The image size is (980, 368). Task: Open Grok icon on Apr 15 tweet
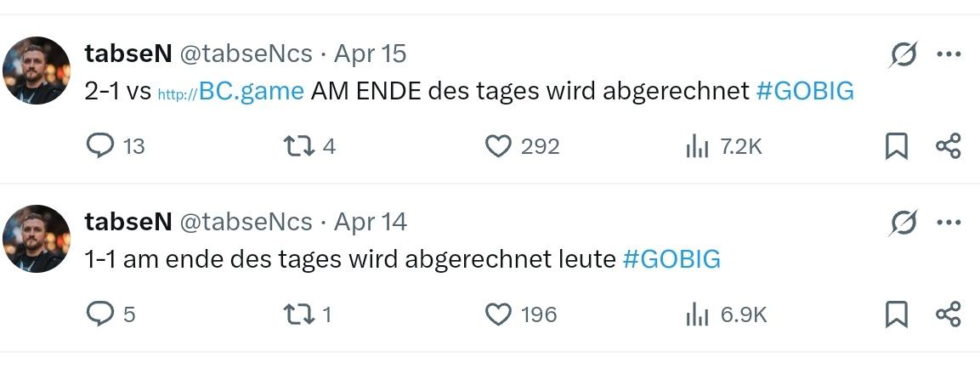tap(904, 55)
